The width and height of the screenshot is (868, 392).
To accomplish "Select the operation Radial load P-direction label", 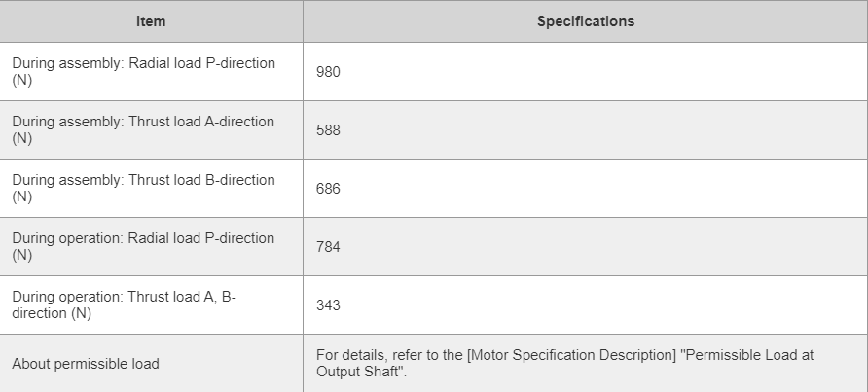I will pyautogui.click(x=143, y=246).
